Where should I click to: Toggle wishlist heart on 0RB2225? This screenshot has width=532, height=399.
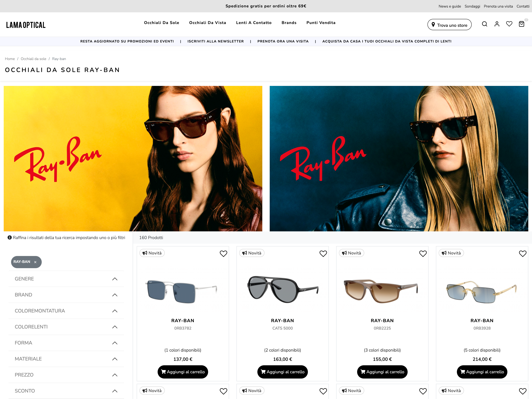423,254
